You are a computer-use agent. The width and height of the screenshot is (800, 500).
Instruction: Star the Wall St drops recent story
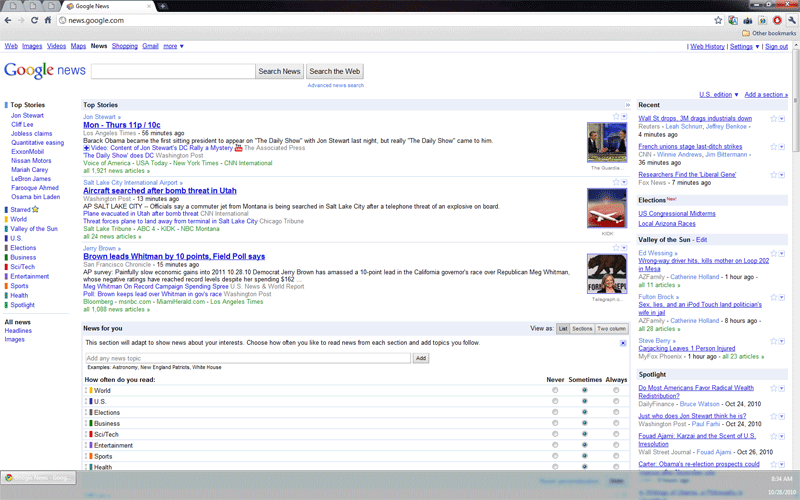click(x=774, y=118)
